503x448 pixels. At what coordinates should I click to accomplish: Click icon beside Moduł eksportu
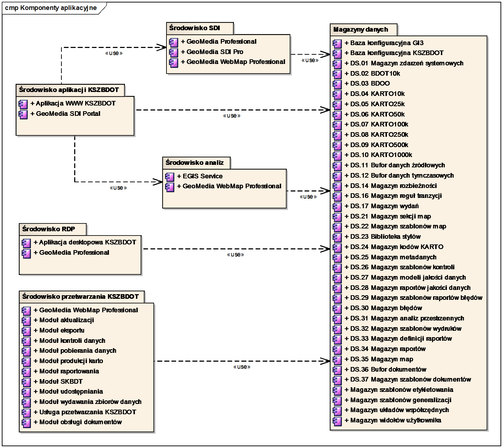tap(26, 331)
